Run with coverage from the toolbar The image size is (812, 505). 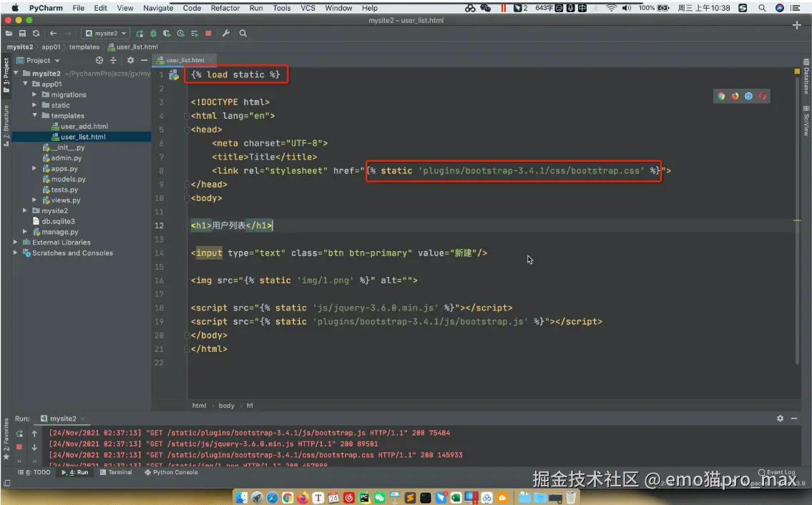click(x=167, y=33)
